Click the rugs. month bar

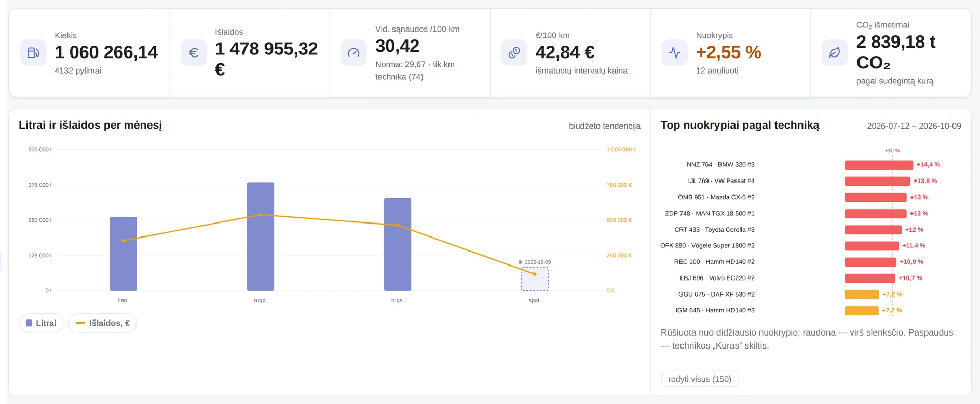tap(397, 244)
